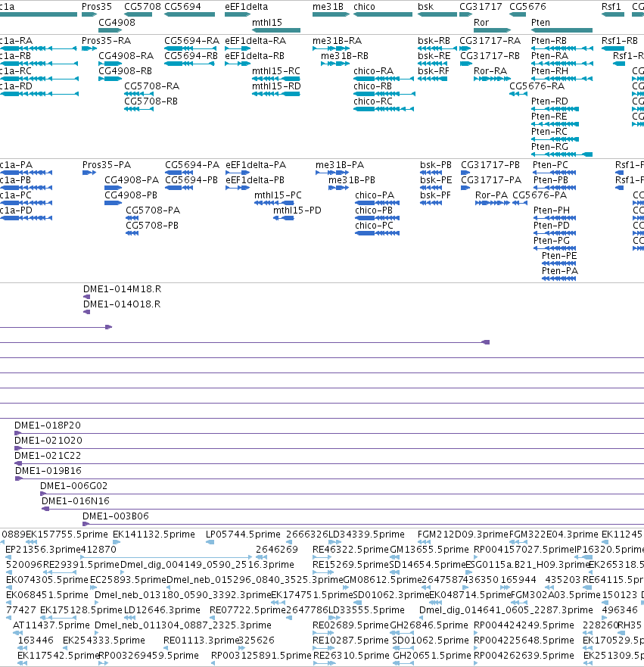644x667 pixels.
Task: Select transcript chico-RC
Action: coord(373,101)
